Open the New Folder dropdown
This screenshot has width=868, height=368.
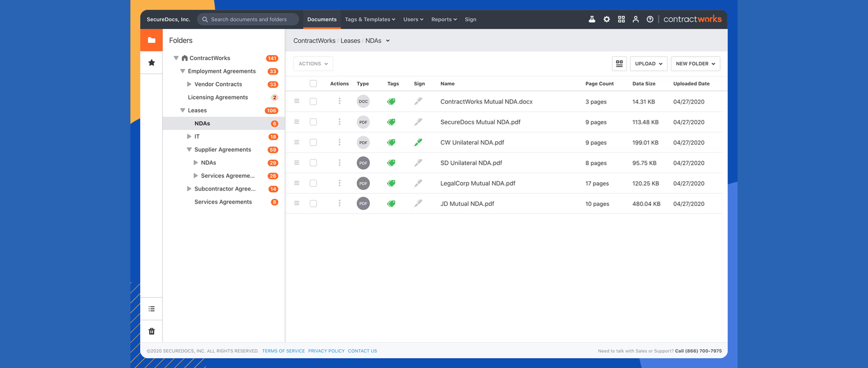[695, 64]
